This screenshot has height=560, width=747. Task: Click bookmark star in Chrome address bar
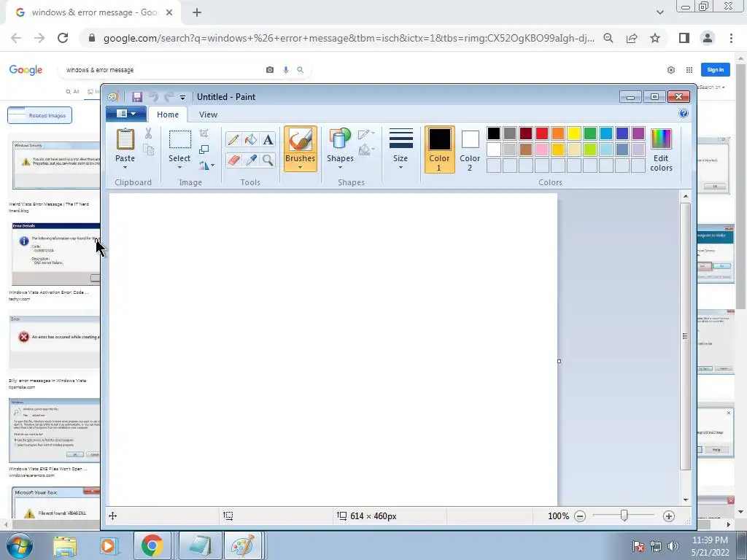[x=655, y=38]
